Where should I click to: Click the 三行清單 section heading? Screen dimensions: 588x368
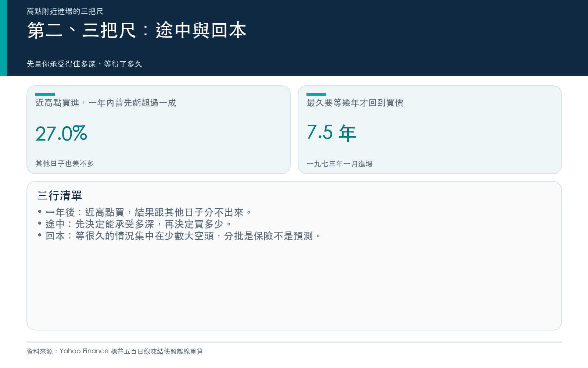(x=60, y=195)
